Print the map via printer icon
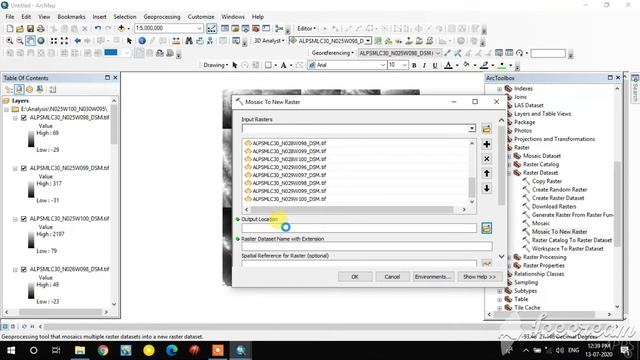The height and width of the screenshot is (360, 640). click(41, 29)
